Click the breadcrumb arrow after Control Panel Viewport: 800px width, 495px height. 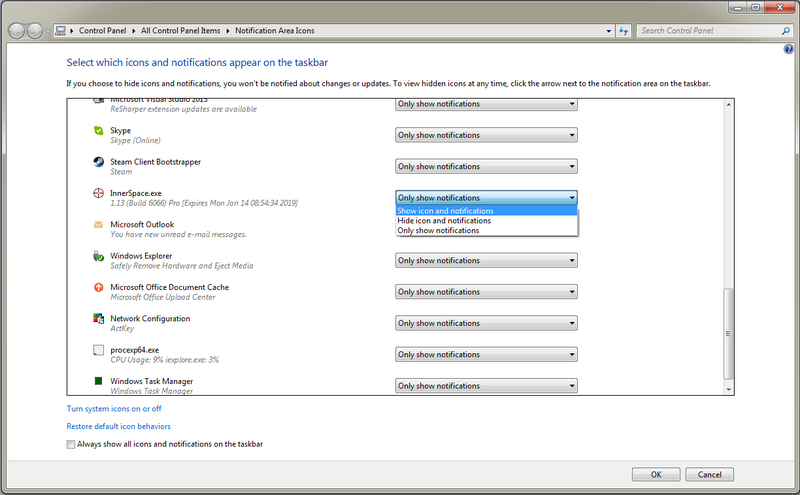pyautogui.click(x=134, y=31)
